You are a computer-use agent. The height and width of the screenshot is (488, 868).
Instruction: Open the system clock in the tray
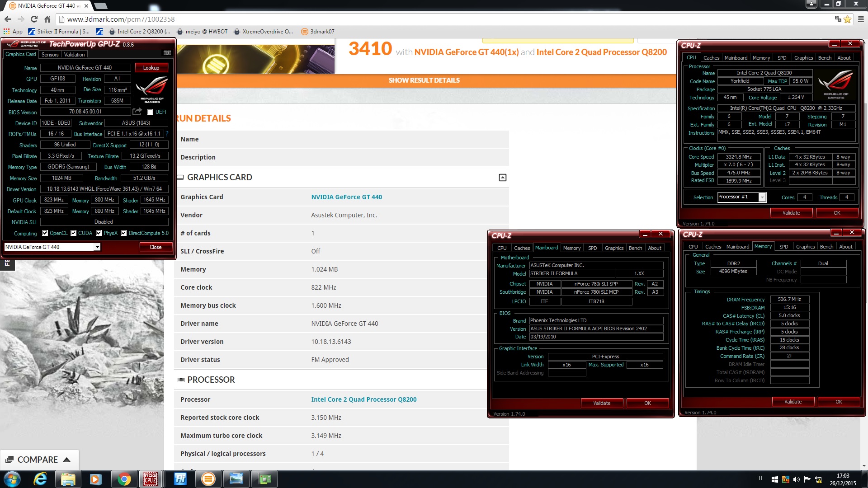[843, 479]
